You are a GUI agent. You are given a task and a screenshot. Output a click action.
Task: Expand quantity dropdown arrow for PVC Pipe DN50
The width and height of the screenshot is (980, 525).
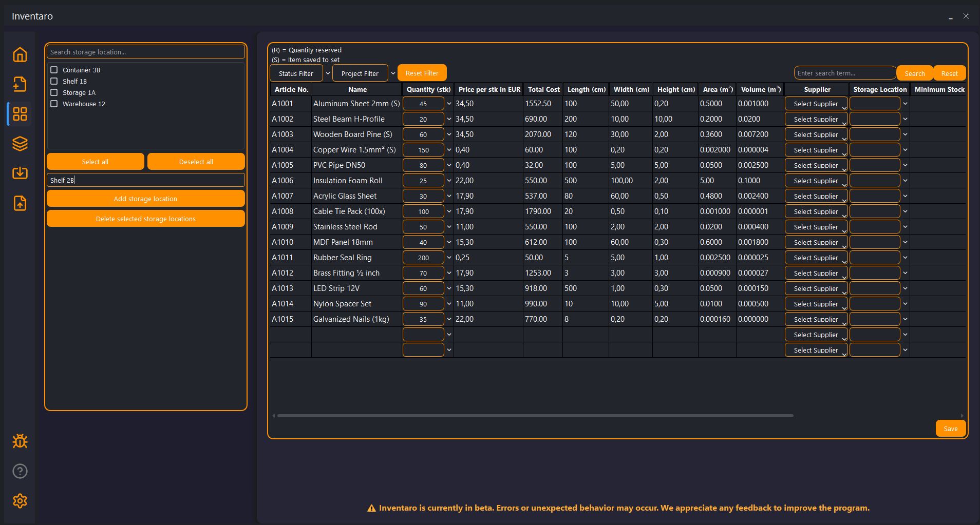(449, 165)
